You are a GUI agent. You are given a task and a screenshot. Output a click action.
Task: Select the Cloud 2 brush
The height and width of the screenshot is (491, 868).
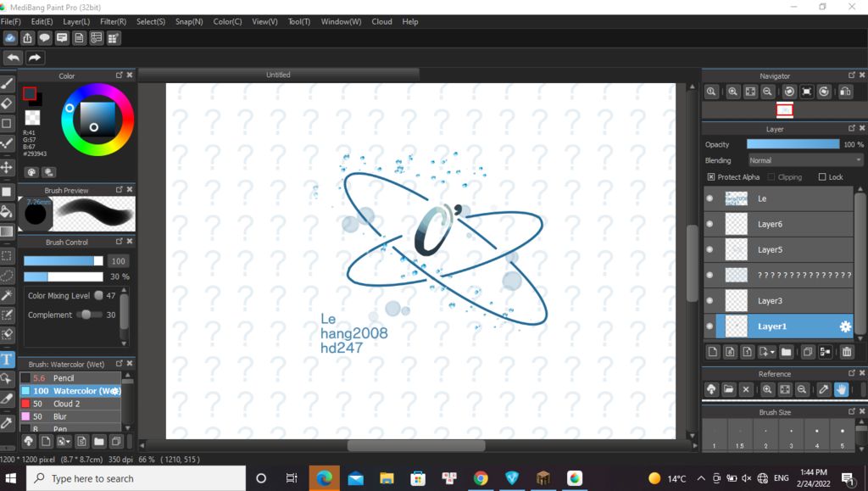tap(70, 404)
